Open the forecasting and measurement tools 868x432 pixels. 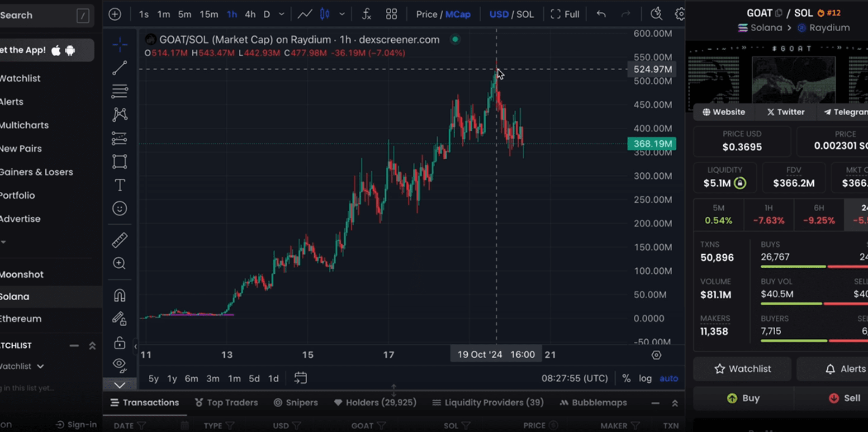point(120,138)
